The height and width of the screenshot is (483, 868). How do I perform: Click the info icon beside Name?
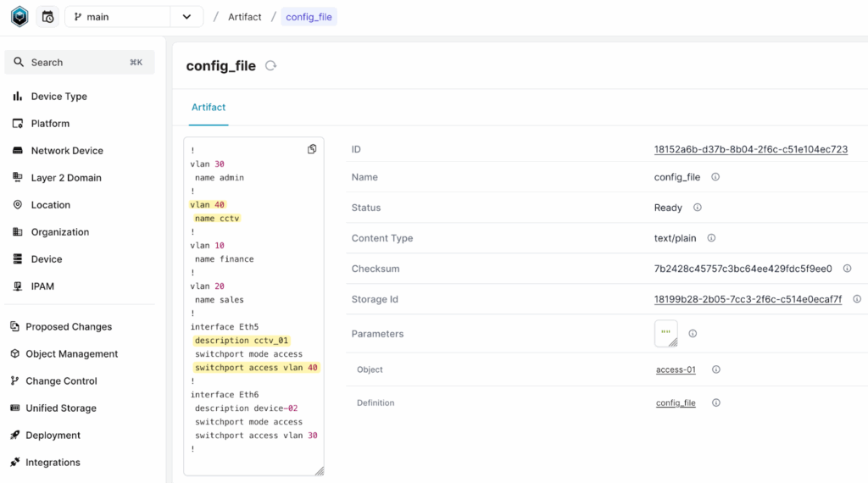(715, 177)
